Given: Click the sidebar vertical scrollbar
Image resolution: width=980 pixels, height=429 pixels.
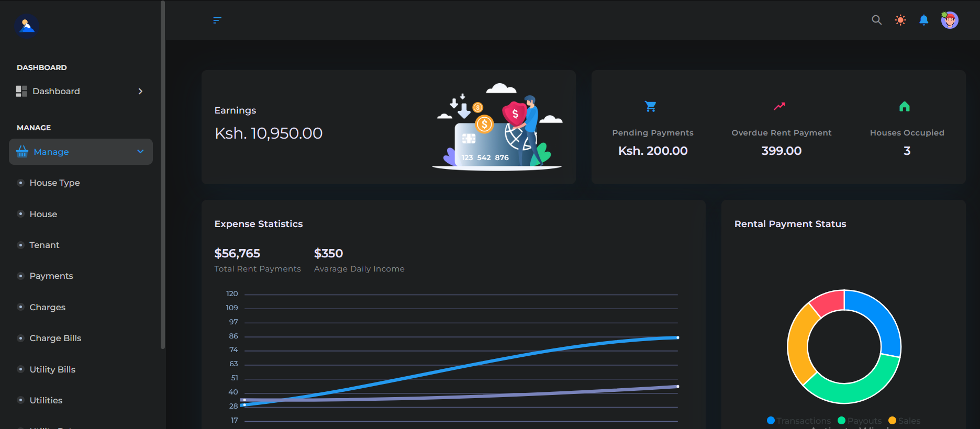Looking at the screenshot, I should [163, 175].
